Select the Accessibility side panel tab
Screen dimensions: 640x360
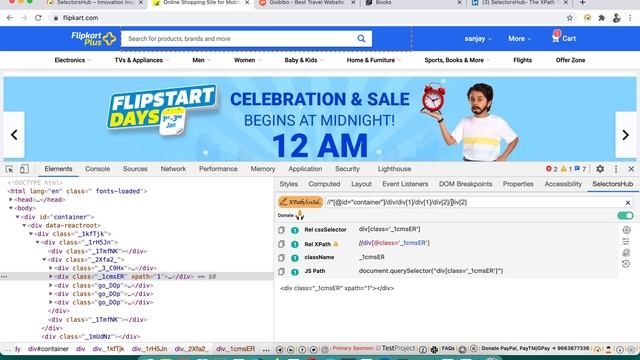[563, 184]
